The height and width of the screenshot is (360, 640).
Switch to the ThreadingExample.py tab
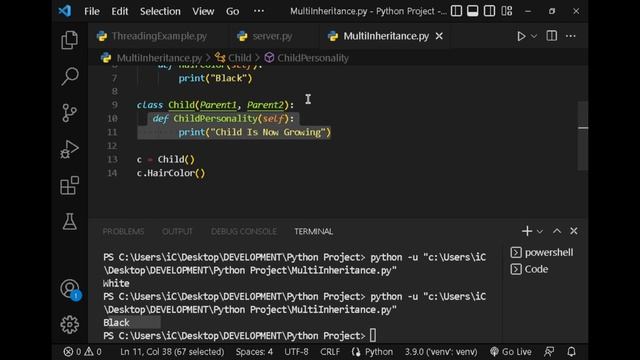click(x=158, y=36)
